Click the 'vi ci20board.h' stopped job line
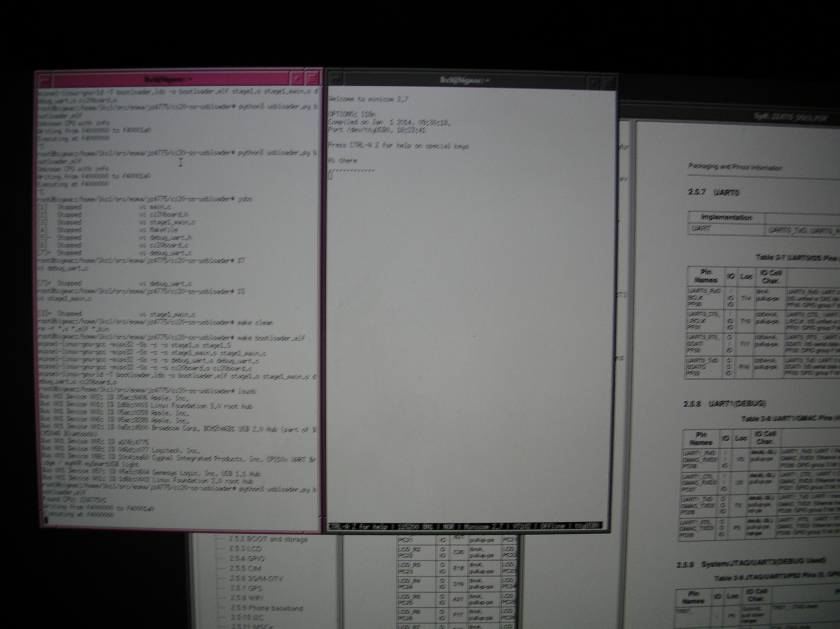 point(114,215)
